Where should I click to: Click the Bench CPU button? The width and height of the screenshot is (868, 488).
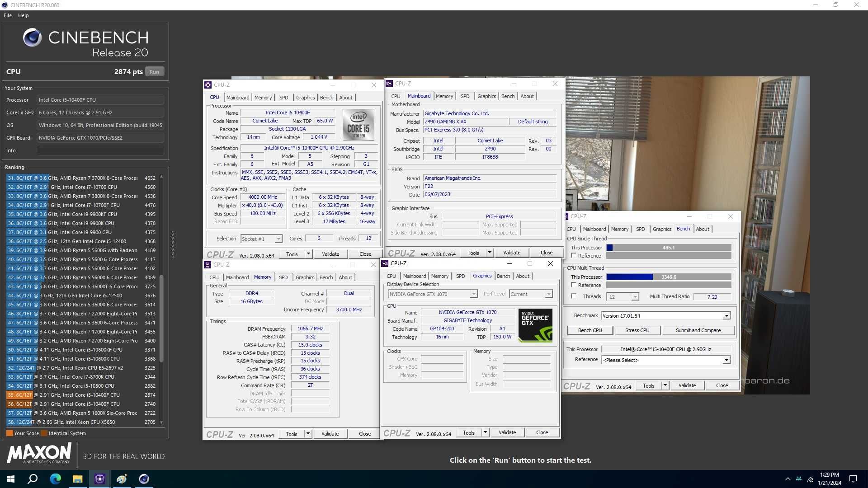[590, 330]
